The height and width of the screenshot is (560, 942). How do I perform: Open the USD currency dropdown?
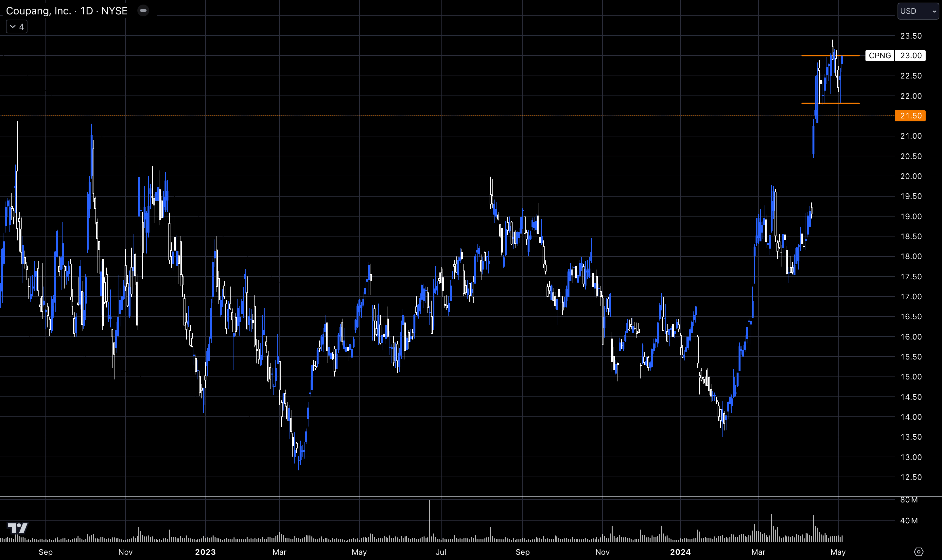(918, 11)
